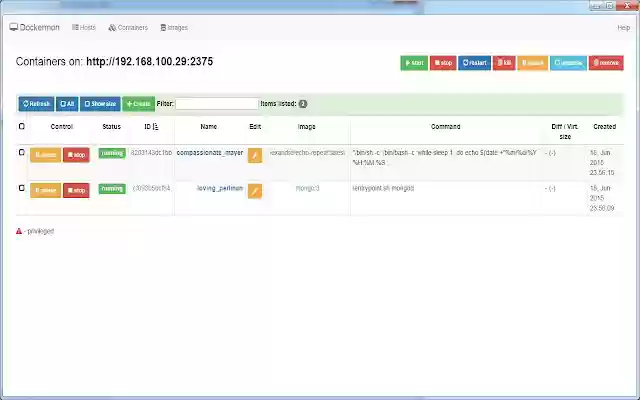The image size is (640, 400).
Task: Close the application window
Action: 629,5
